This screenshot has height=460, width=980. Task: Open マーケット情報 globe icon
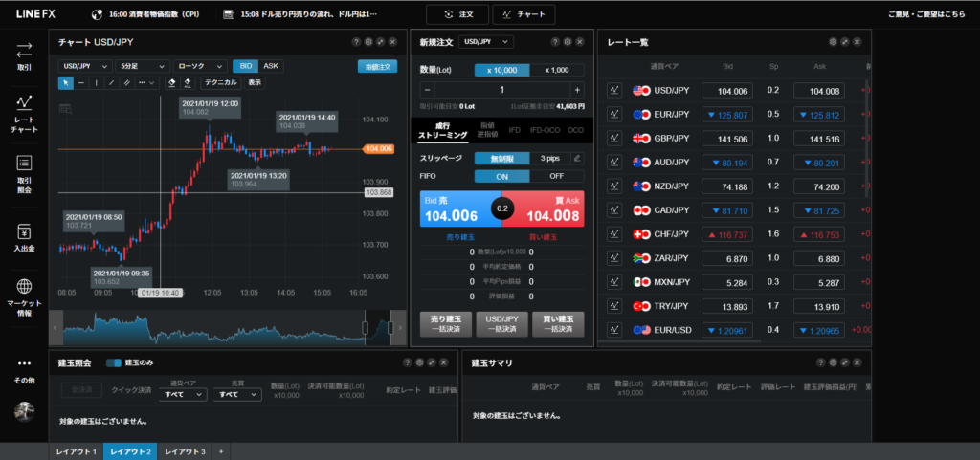24,297
